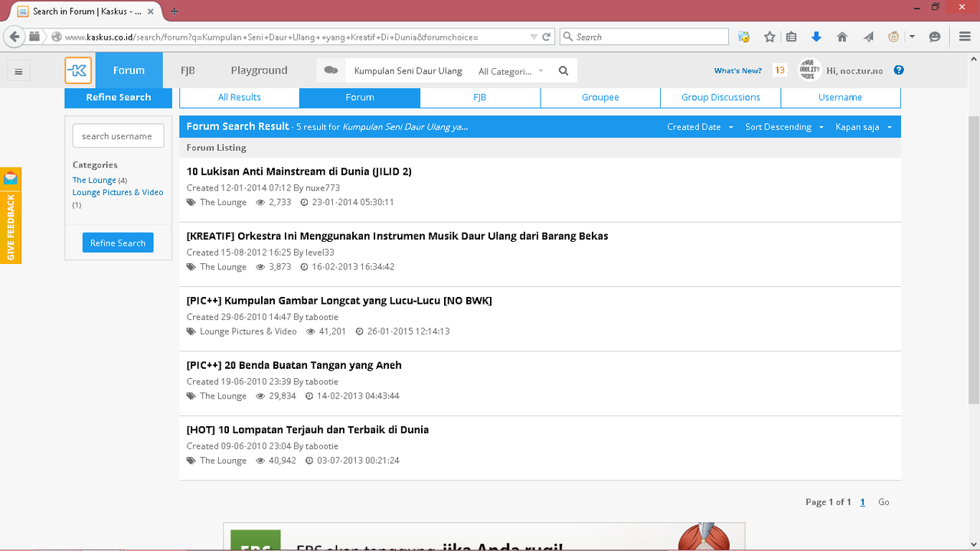Switch to the All Results tab
Screen dimensions: 980x551
tap(240, 97)
